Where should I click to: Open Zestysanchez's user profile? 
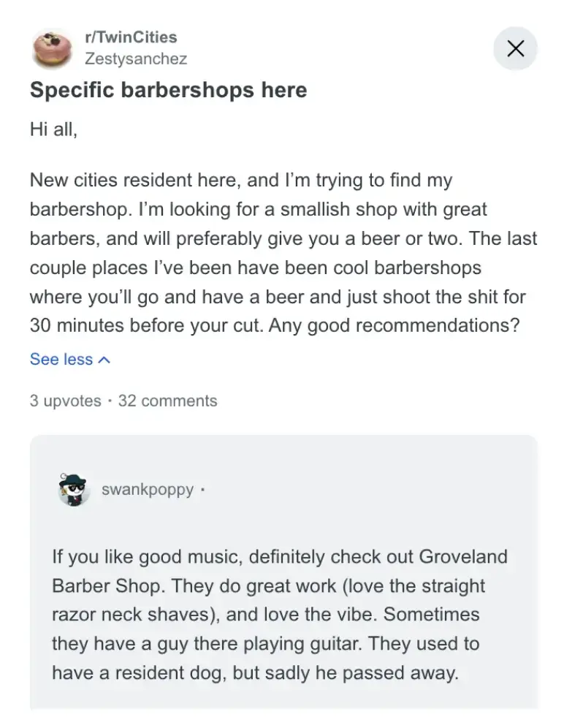(136, 58)
